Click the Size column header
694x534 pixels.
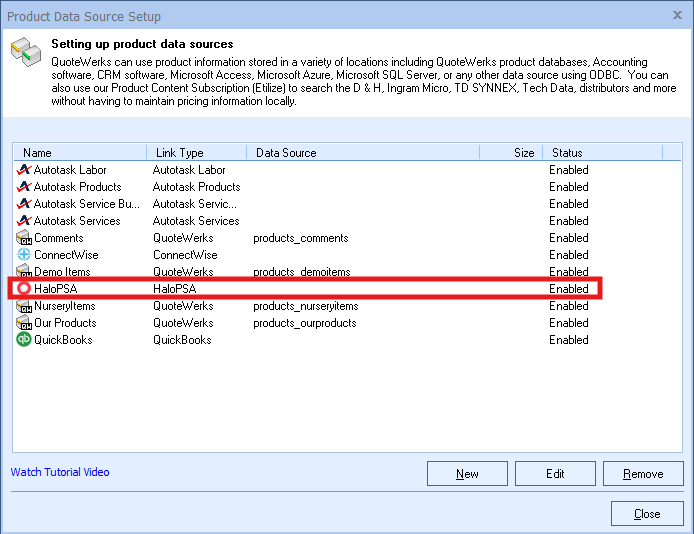click(x=511, y=153)
